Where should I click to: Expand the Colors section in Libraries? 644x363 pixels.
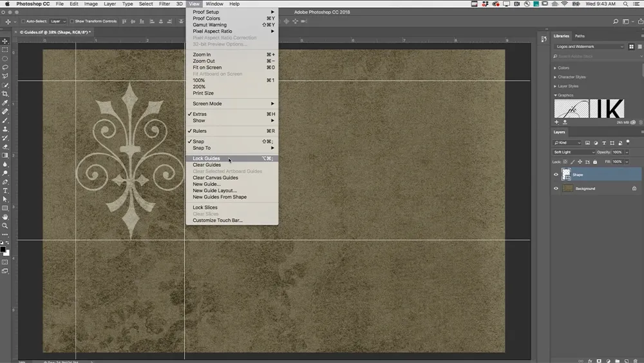pos(563,68)
